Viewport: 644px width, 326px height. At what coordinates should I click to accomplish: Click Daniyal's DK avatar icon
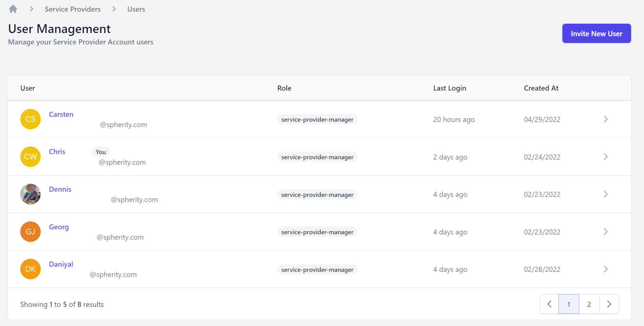click(x=30, y=269)
